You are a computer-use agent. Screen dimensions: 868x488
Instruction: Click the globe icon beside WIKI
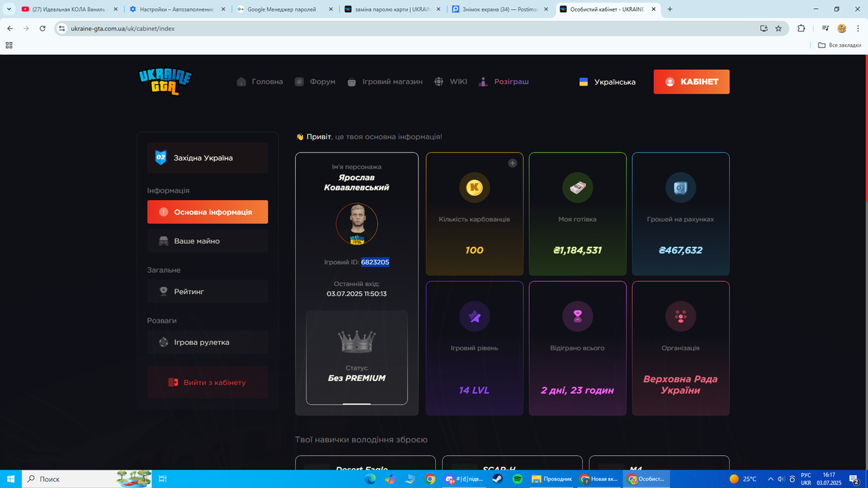439,82
